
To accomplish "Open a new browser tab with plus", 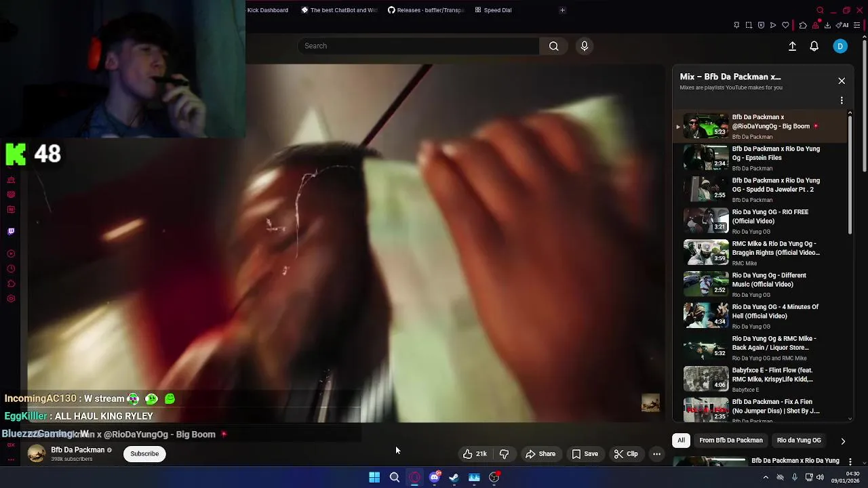I will pos(562,10).
